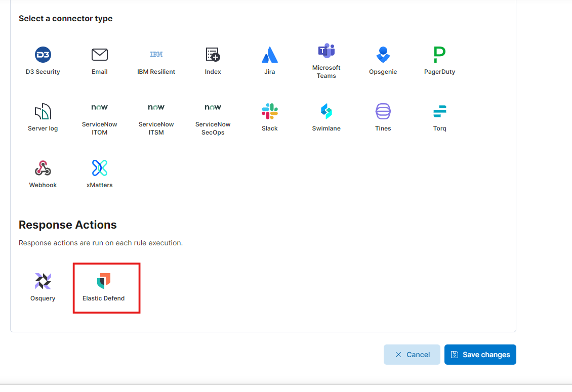Choose the PagerDuty connector icon

[439, 55]
